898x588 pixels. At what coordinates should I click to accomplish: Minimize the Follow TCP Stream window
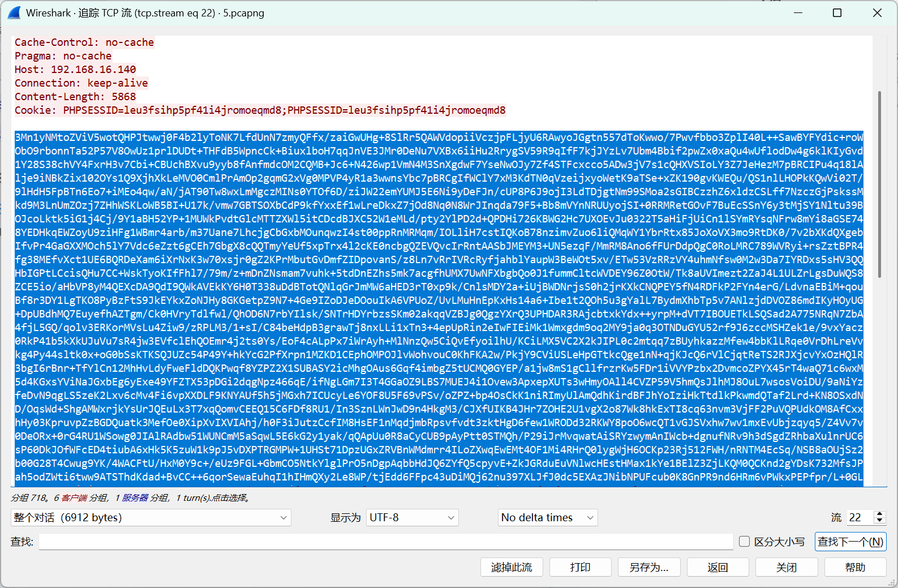798,13
